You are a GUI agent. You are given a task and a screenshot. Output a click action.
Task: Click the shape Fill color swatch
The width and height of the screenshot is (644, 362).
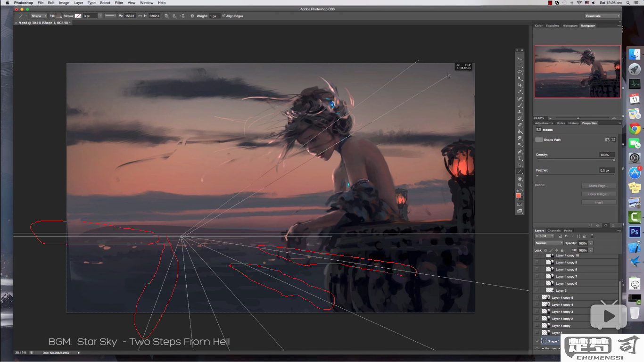click(x=59, y=16)
